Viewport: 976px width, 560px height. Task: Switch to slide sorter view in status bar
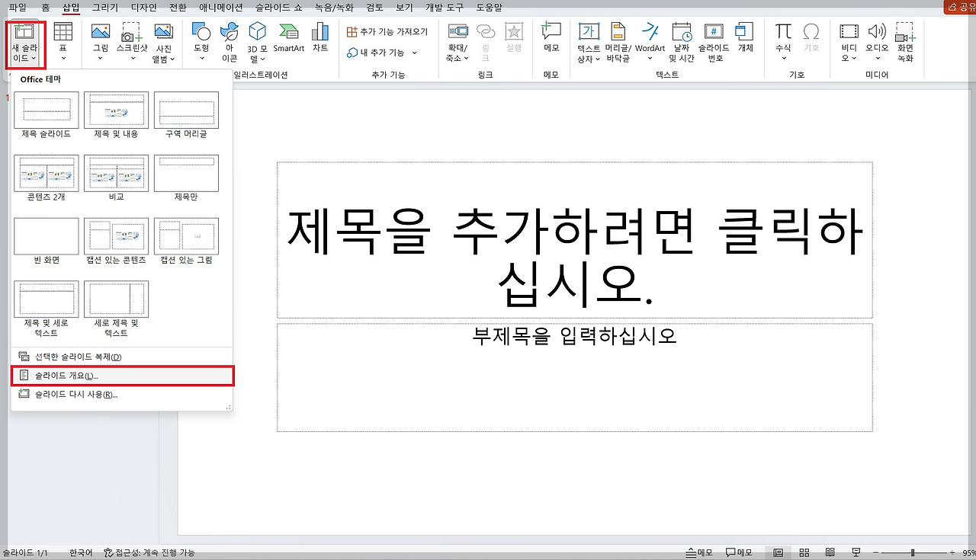tap(803, 552)
